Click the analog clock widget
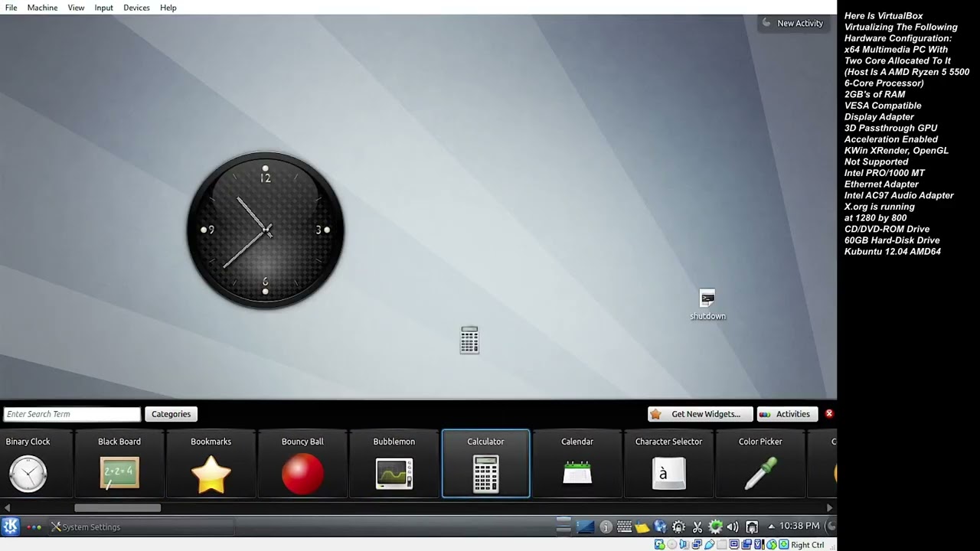 (x=266, y=230)
